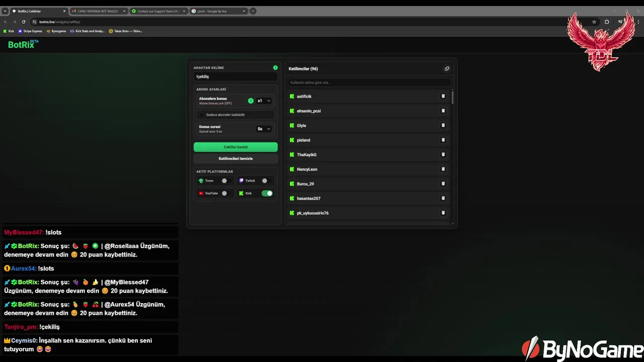Enable the YouTube platform toggle
The image size is (644, 362).
coord(226,193)
